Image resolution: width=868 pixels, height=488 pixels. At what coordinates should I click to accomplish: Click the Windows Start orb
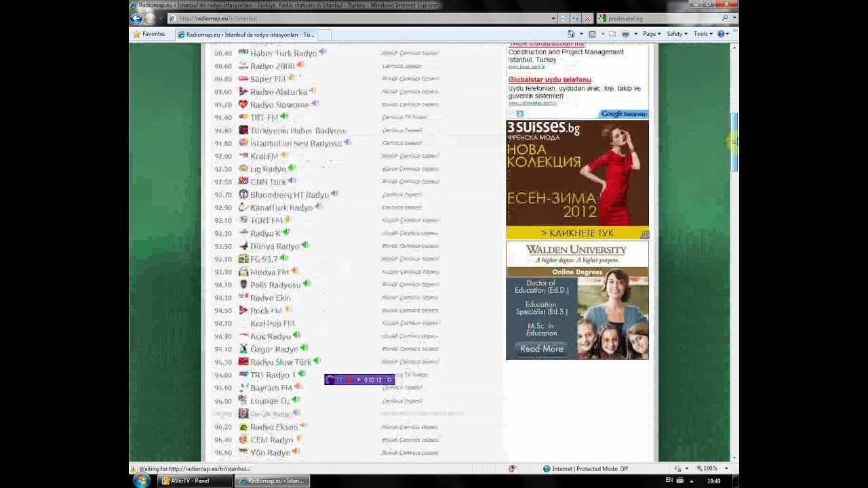click(142, 481)
